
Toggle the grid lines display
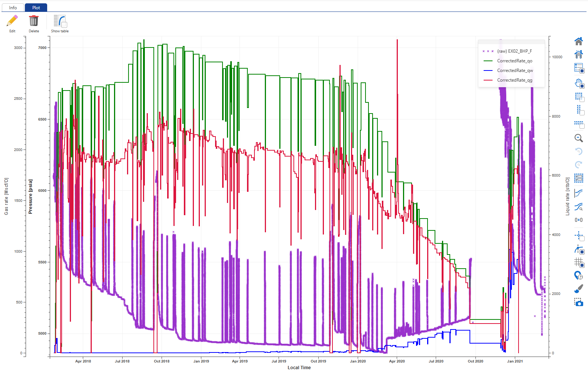pos(578,262)
